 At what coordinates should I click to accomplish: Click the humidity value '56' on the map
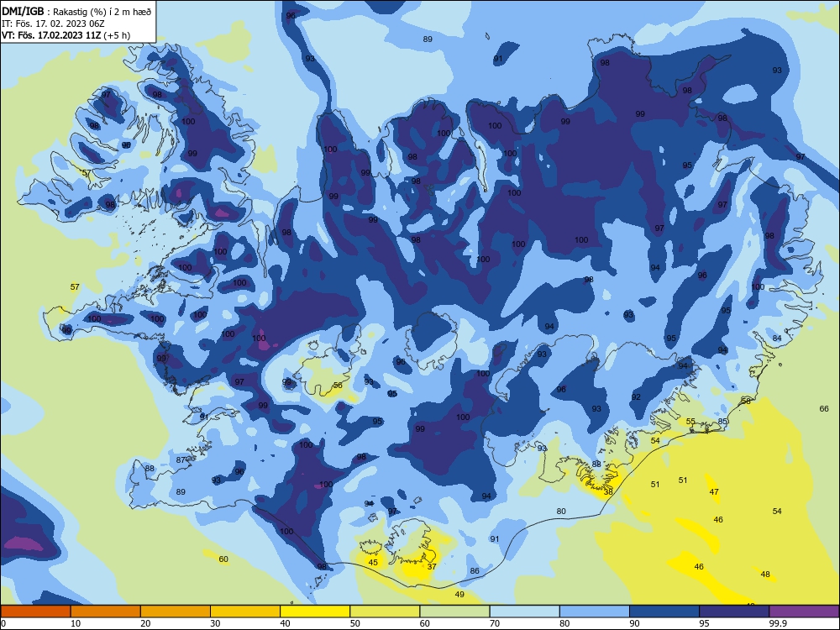338,386
